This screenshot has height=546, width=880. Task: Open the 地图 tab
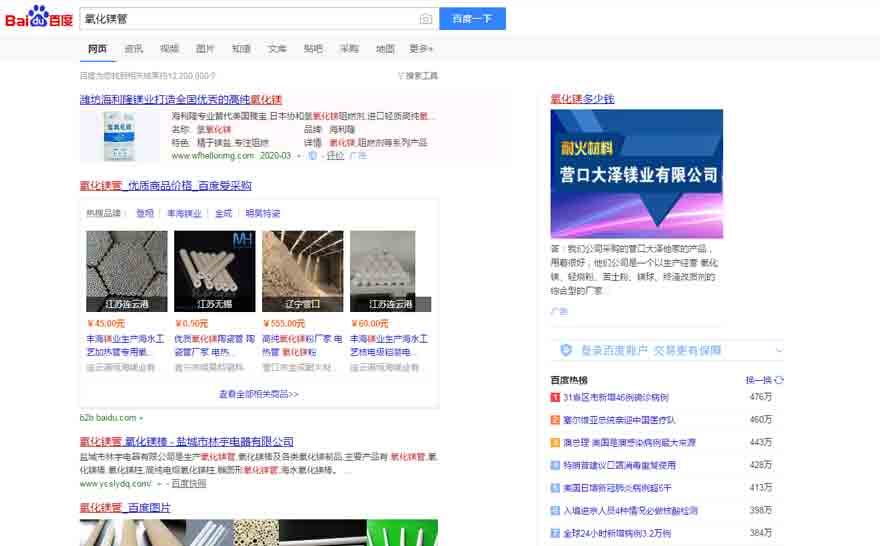(385, 48)
